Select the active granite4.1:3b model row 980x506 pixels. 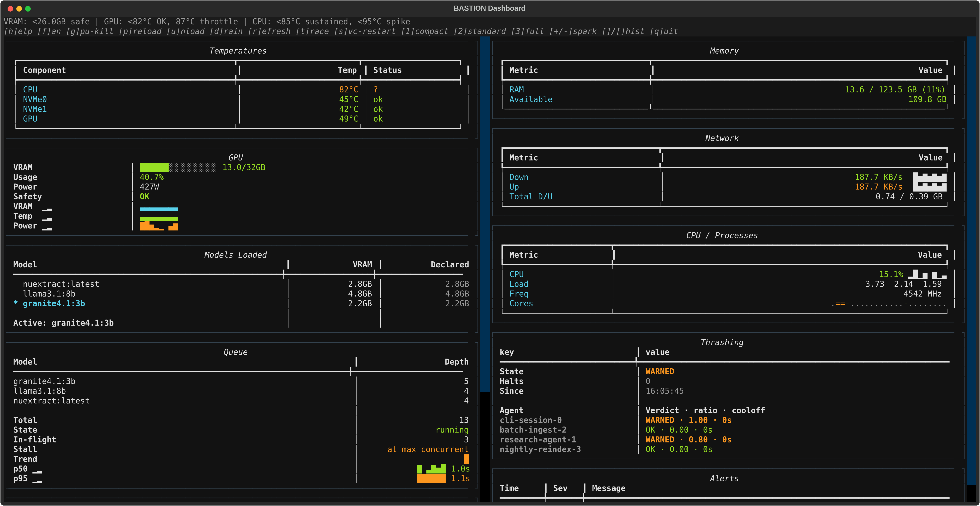241,303
